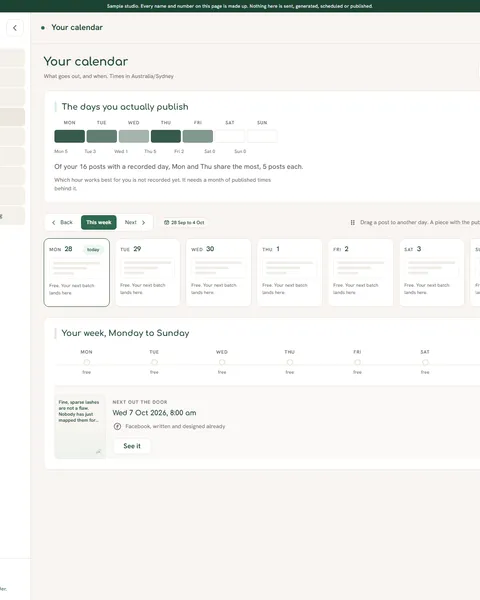480x600 pixels.
Task: Click the 'Tue 3' count label
Action: (90, 152)
